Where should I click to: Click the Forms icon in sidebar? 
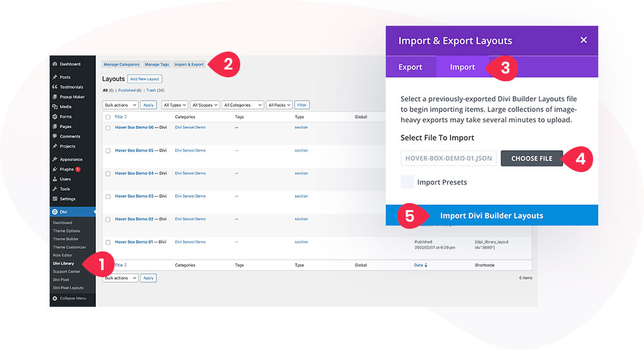pos(55,117)
